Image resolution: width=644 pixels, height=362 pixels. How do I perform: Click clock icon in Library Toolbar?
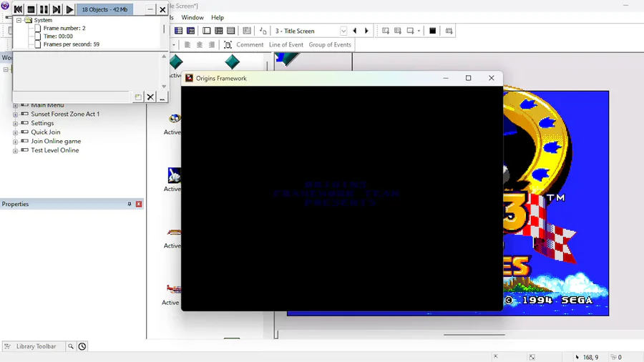tap(82, 346)
